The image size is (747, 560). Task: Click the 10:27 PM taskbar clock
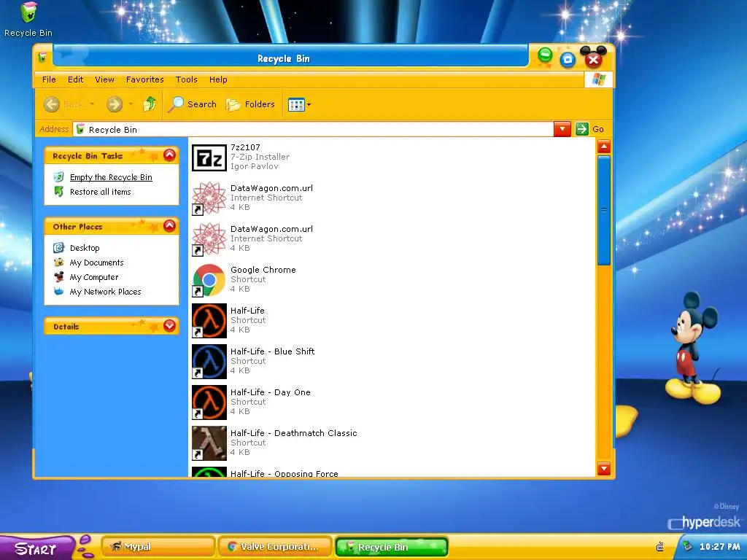pos(720,547)
